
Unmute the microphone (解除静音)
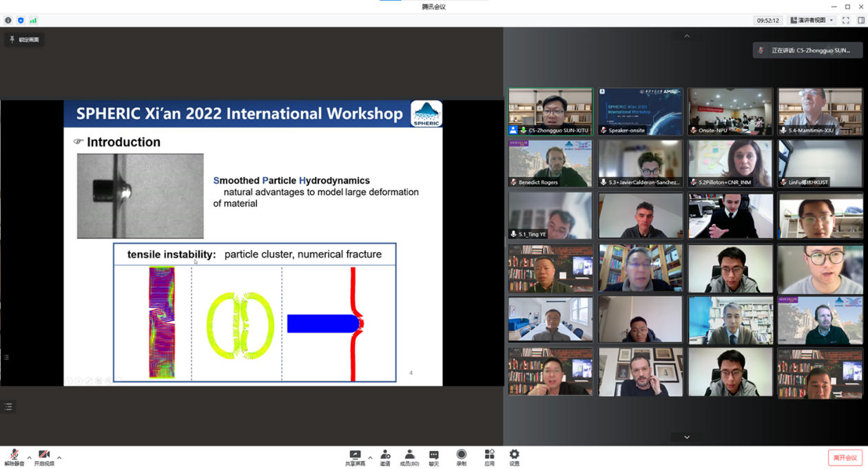pos(14,457)
